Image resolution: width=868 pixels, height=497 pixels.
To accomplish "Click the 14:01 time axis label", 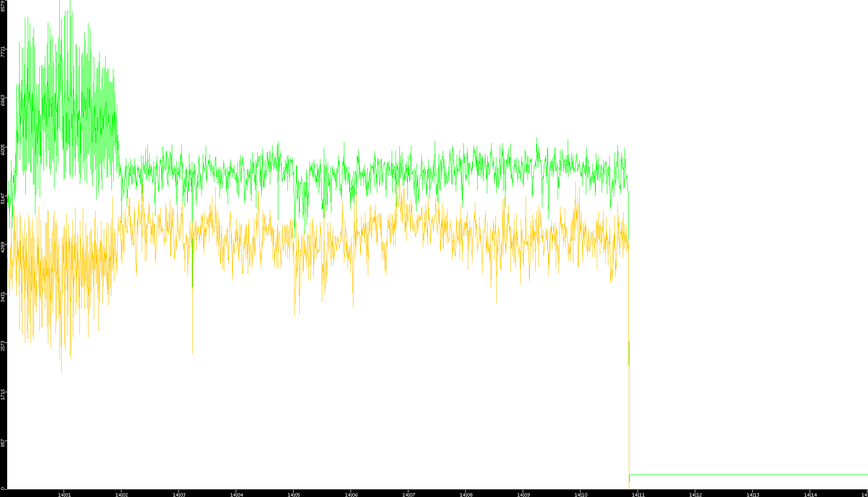I will point(64,494).
